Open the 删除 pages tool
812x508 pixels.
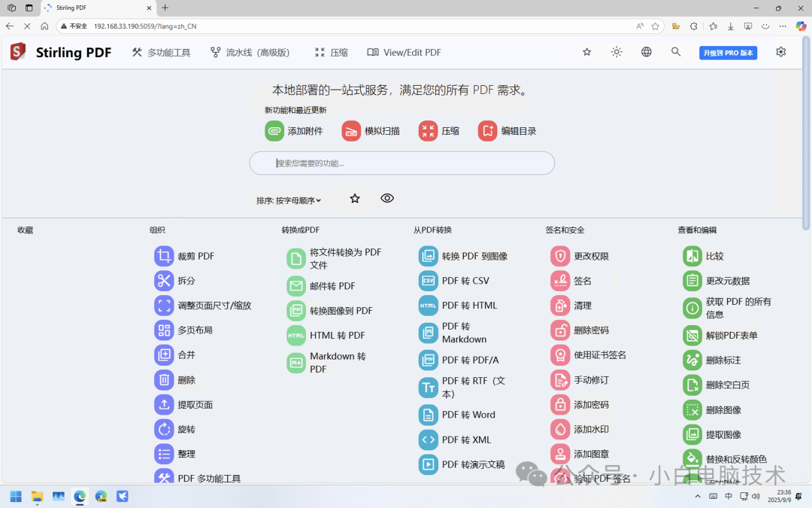[175, 380]
